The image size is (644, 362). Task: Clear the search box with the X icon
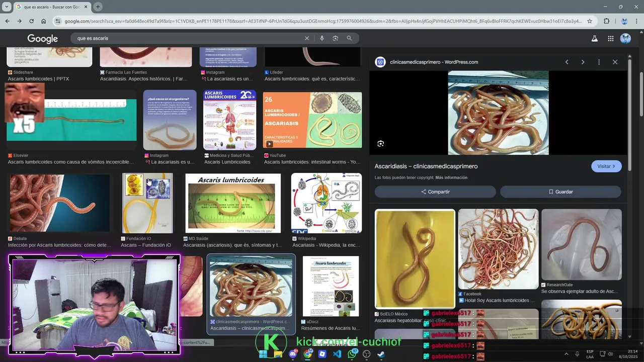307,38
